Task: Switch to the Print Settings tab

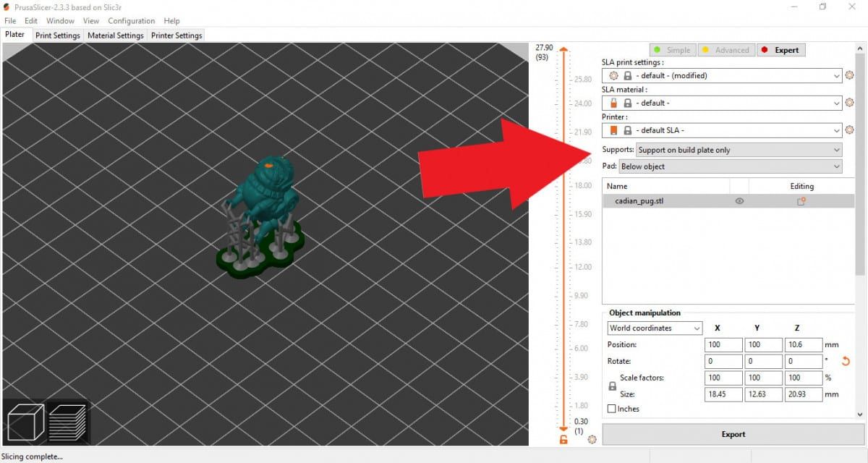Action: 57,35
